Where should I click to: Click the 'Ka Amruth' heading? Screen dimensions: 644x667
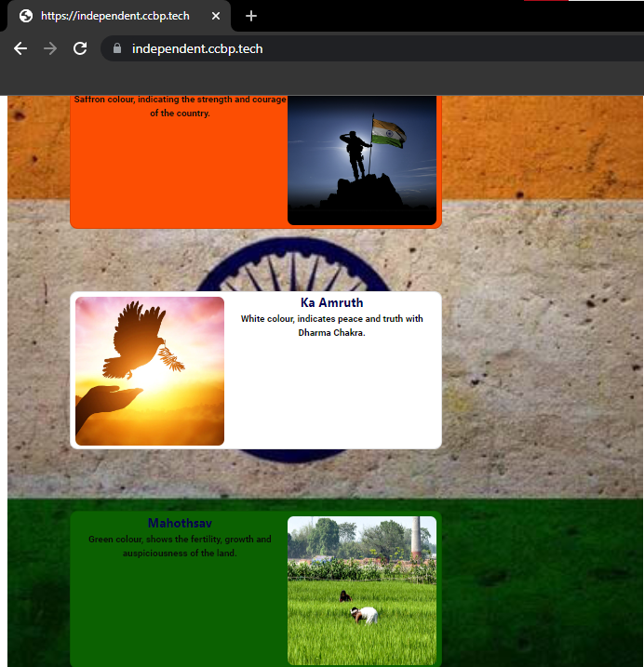331,303
